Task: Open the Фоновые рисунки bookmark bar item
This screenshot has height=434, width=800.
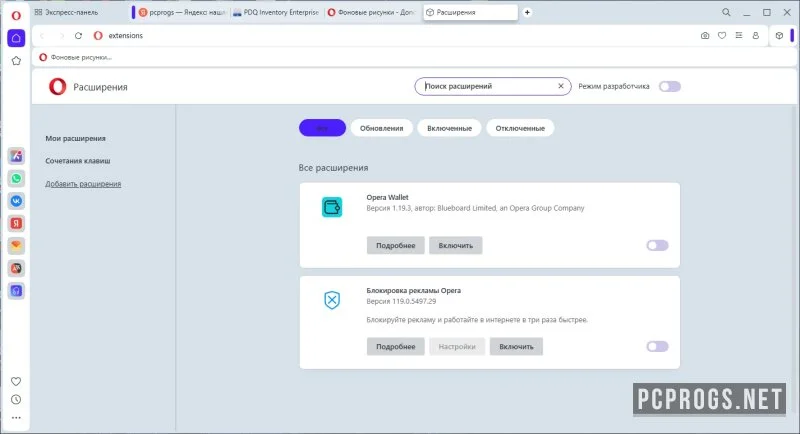Action: point(76,57)
